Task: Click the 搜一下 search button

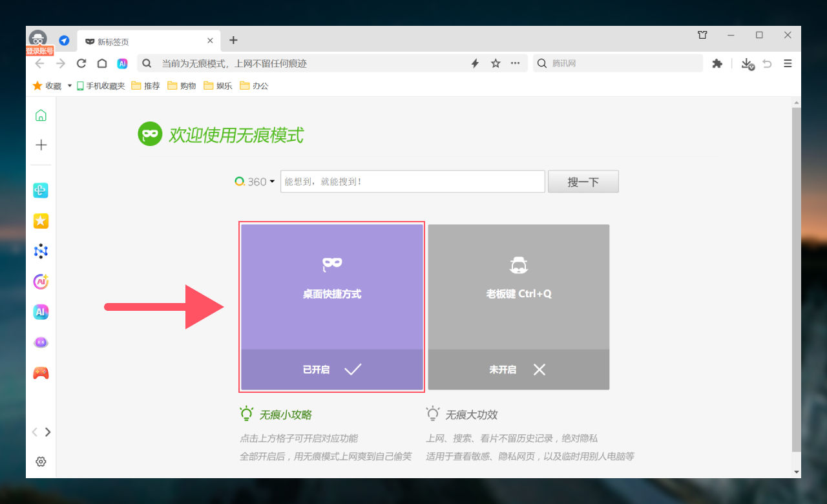Action: coord(583,182)
